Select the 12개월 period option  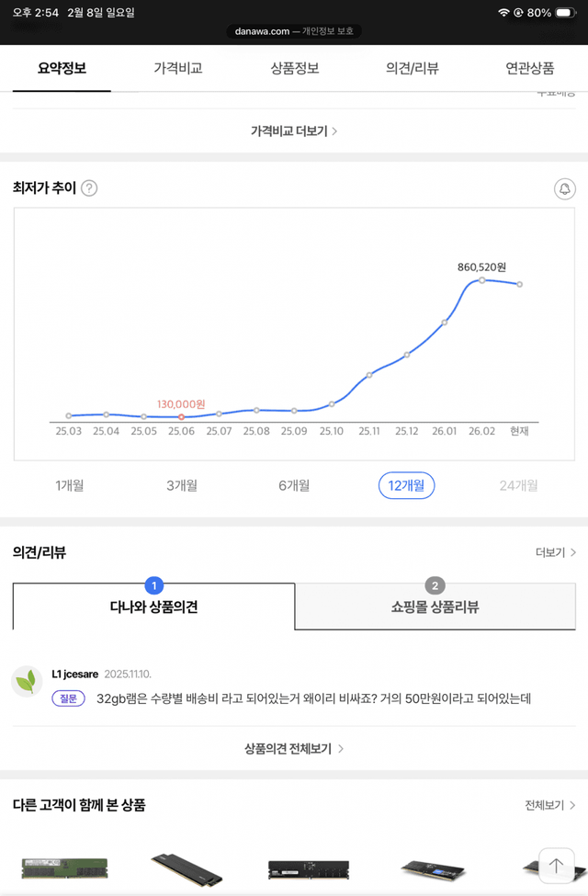[406, 485]
